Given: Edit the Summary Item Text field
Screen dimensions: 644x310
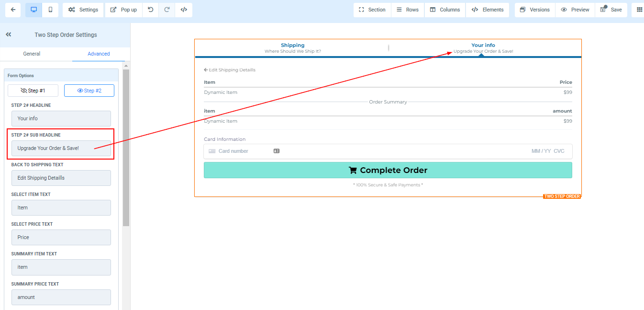Looking at the screenshot, I should 61,267.
